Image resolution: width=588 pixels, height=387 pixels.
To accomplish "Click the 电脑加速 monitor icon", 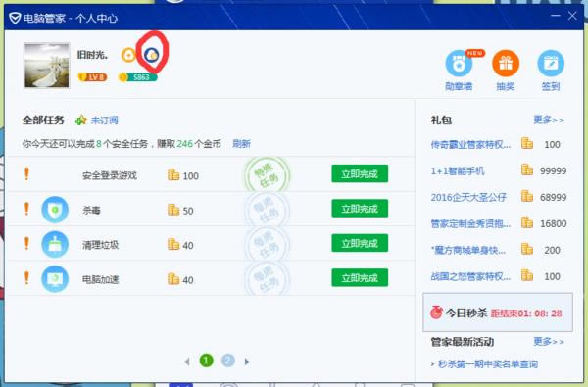I will pyautogui.click(x=55, y=279).
